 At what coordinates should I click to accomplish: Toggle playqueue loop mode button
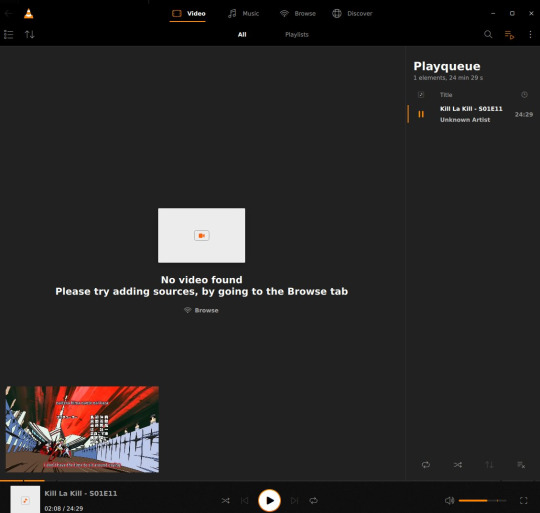tap(426, 465)
